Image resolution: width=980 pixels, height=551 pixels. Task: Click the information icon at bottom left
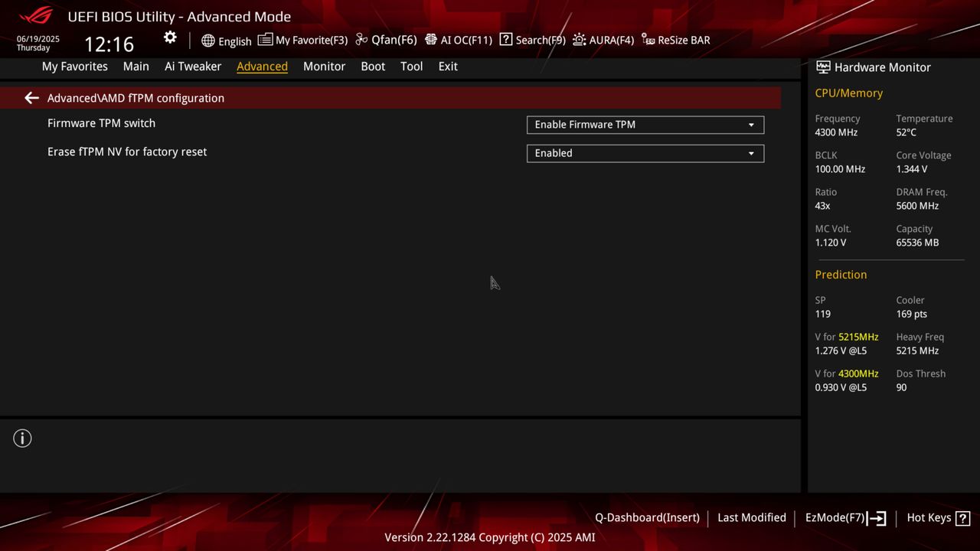pos(22,438)
